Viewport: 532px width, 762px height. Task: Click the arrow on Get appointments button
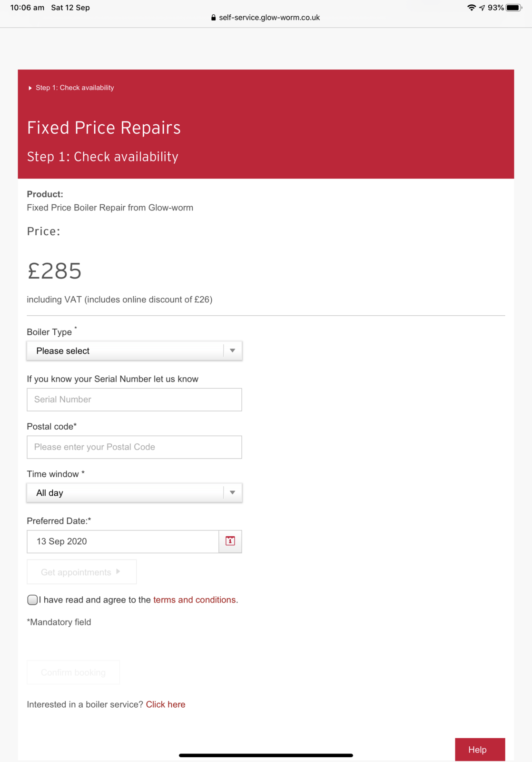point(118,571)
